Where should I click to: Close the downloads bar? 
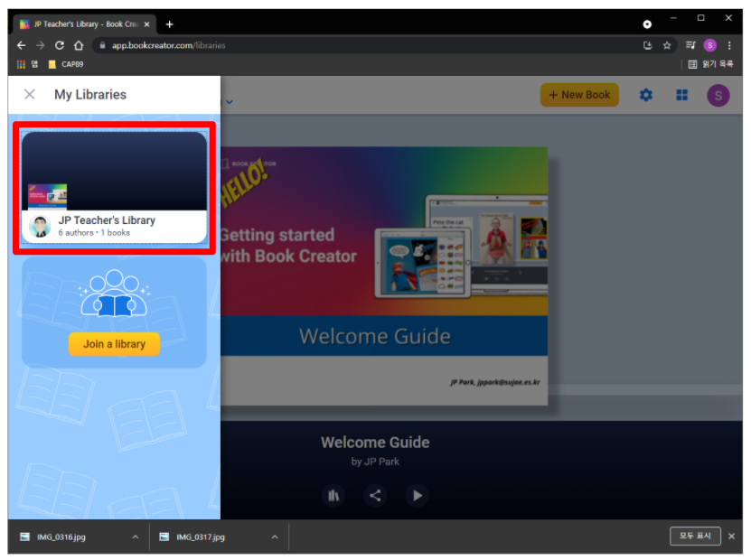pos(731,537)
